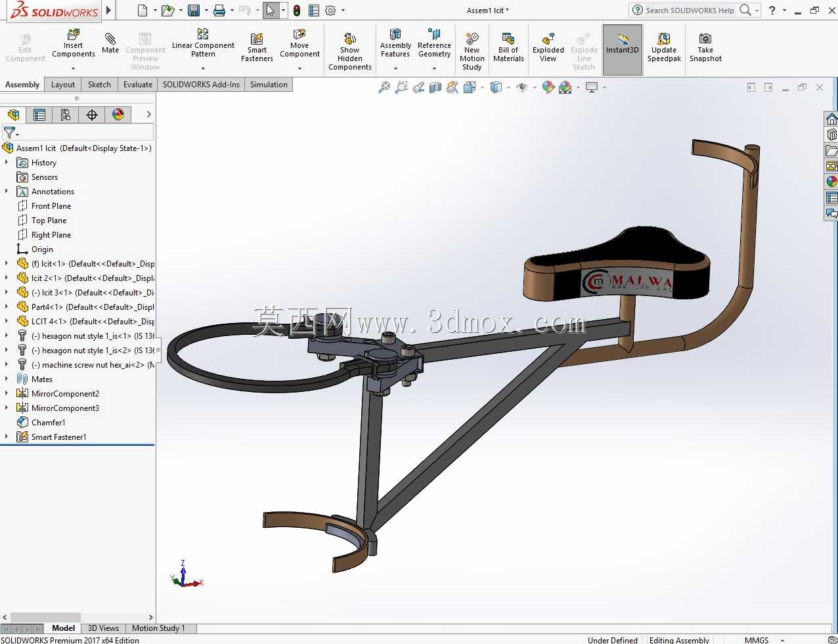Click Zoom to Fit icon
This screenshot has width=838, height=644.
coord(384,87)
